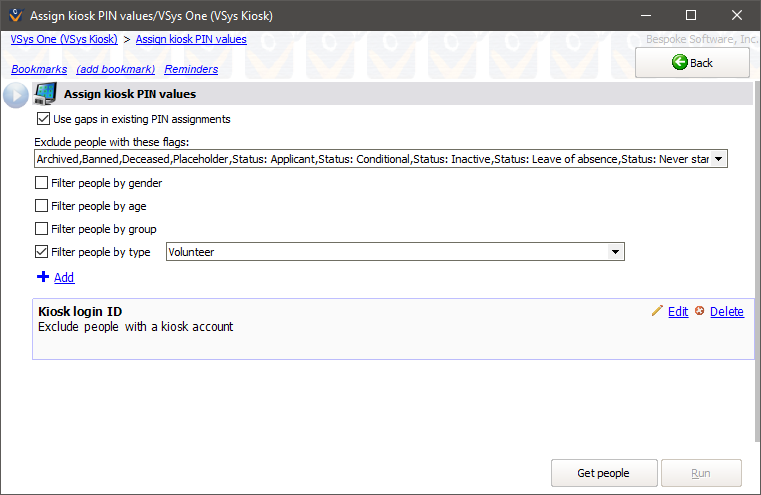Viewport: 761px width, 495px height.
Task: Check Filter people by group box
Action: tap(42, 229)
